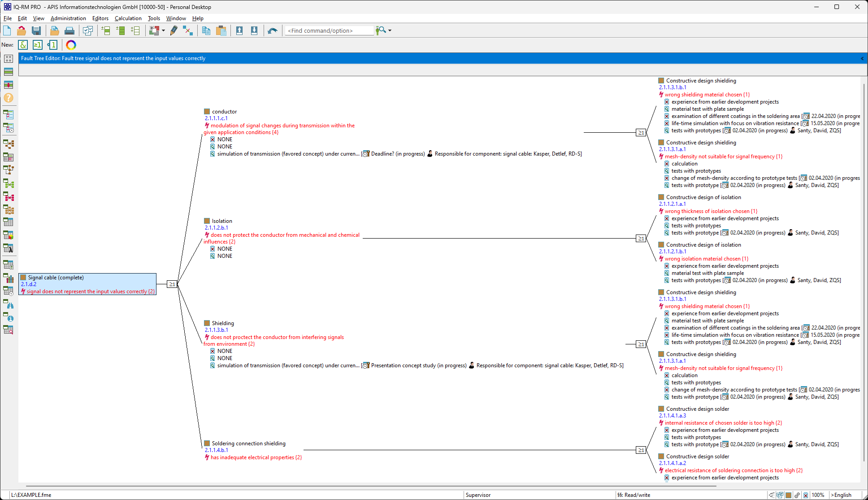Open the Tools menu
Image resolution: width=868 pixels, height=500 pixels.
[154, 18]
